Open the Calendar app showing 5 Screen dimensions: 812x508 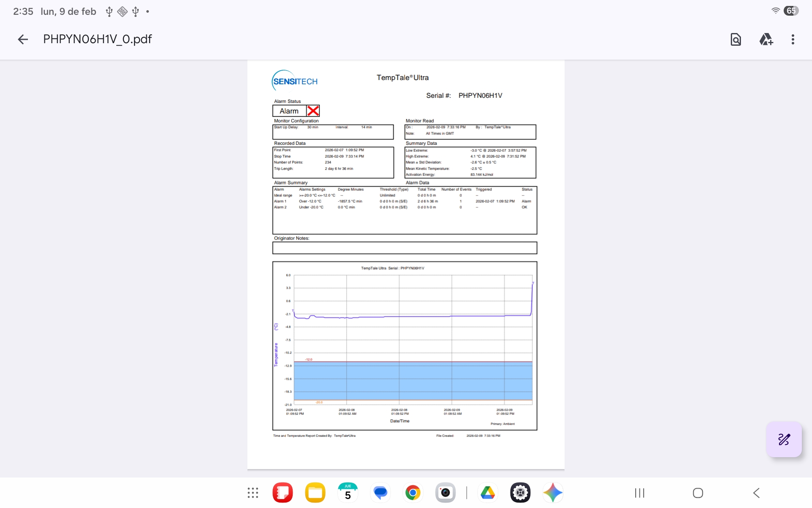point(348,493)
